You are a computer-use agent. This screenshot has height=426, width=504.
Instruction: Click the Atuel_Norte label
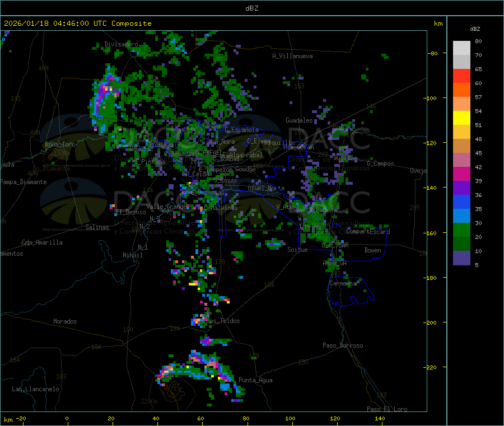(x=266, y=188)
